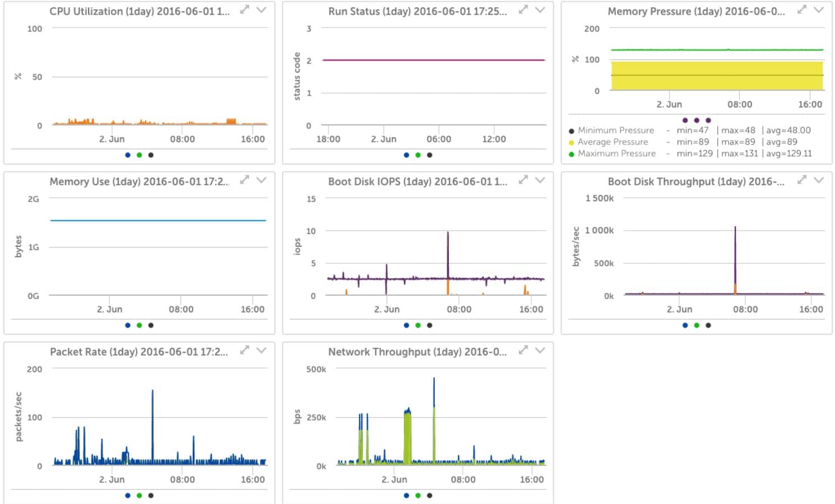
Task: Click the expand icon on Boot Disk IOPS panel
Action: 522,180
